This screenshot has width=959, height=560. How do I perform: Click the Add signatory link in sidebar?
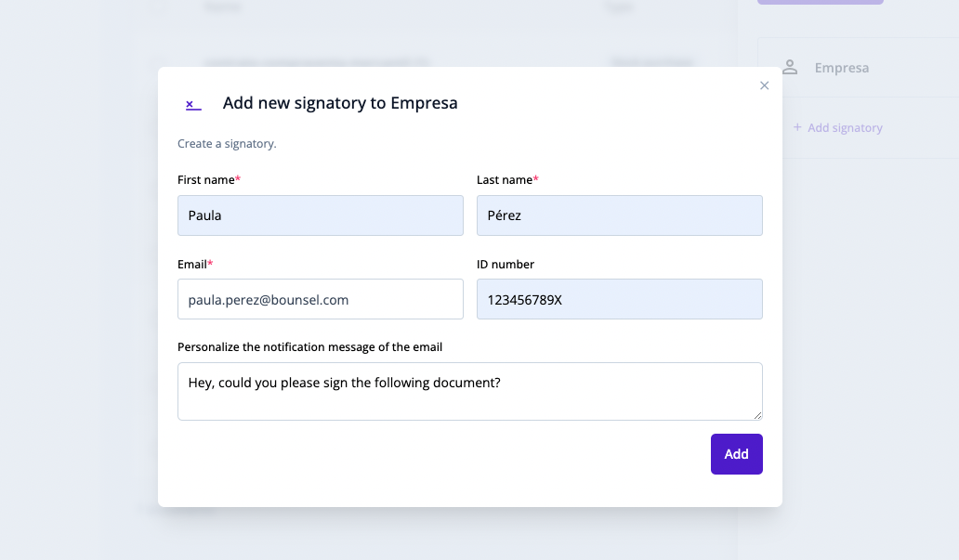pos(845,128)
